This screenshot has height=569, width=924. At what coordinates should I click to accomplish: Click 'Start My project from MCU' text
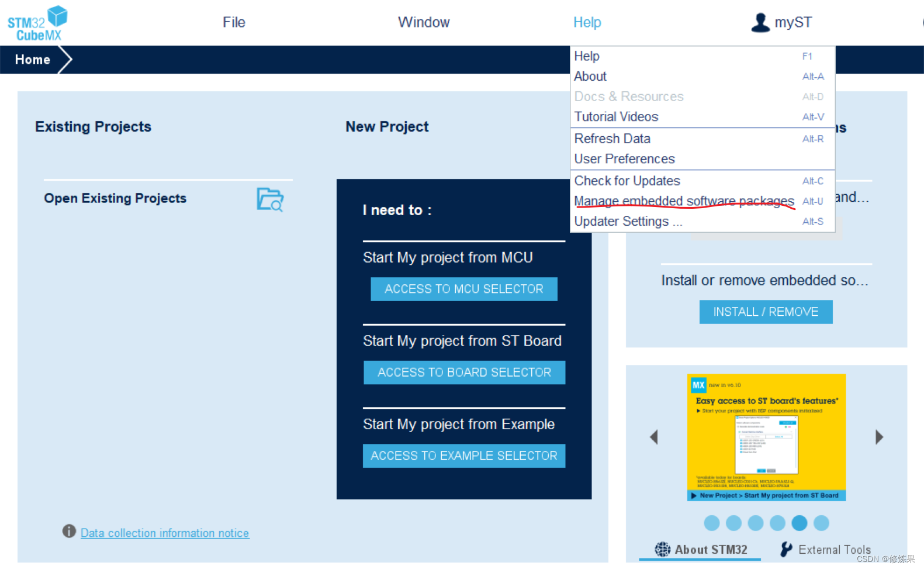pos(448,257)
